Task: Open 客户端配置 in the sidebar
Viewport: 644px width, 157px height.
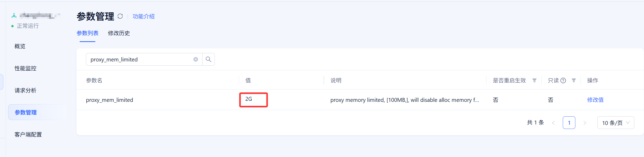Action: [28, 134]
